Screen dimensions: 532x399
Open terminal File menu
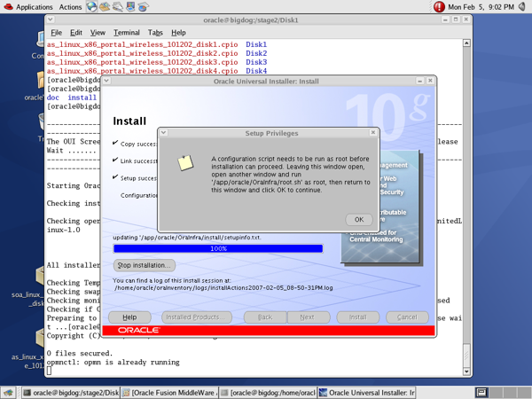coord(57,33)
